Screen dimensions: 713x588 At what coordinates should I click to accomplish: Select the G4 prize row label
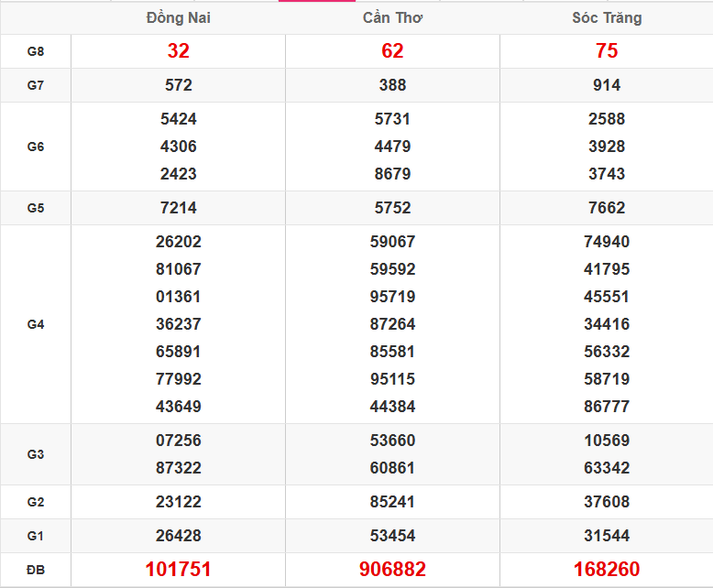[36, 324]
